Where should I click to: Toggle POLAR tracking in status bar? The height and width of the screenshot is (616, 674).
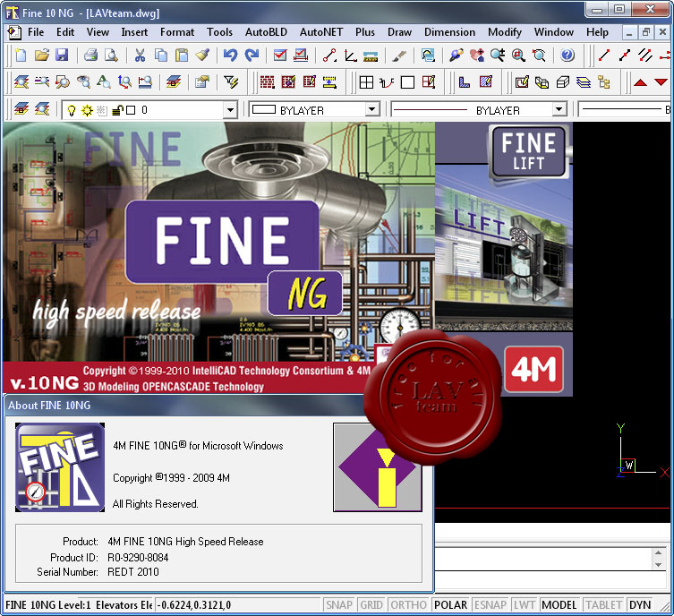[x=450, y=605]
